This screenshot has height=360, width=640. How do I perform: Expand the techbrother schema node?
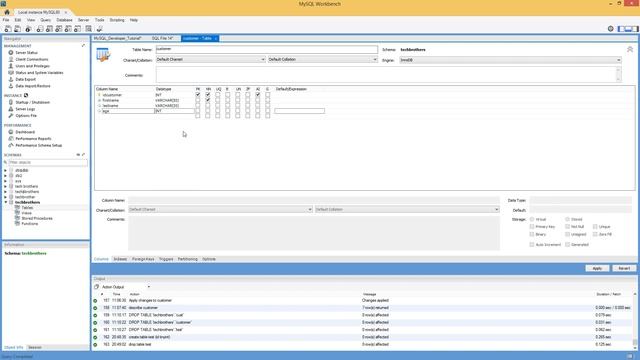tap(6, 197)
